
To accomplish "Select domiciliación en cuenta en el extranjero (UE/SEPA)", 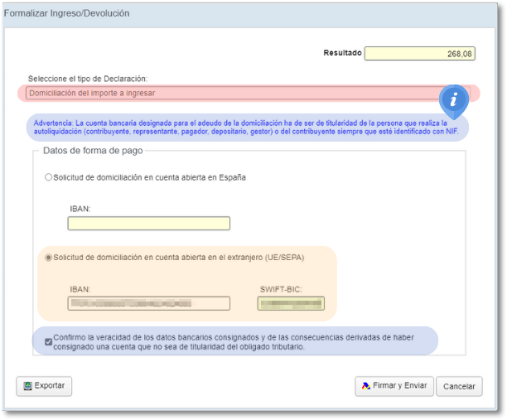I will (48, 258).
